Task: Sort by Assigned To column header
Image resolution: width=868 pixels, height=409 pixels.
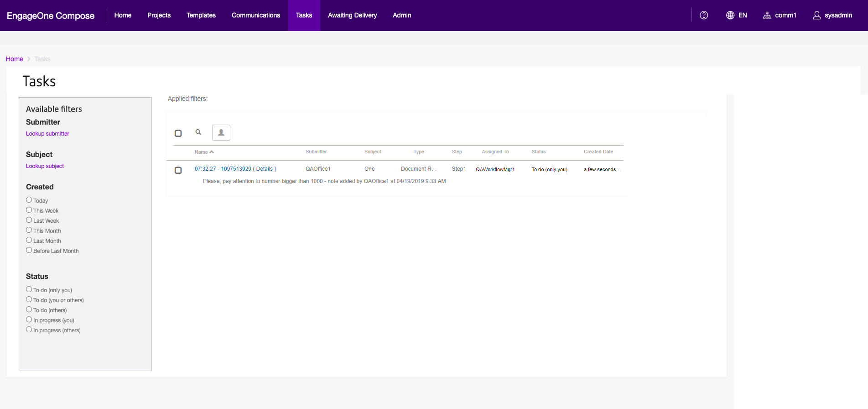Action: pos(495,152)
